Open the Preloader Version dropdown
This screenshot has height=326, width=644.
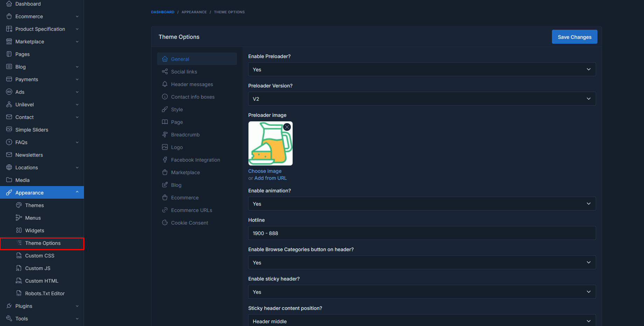pos(422,99)
